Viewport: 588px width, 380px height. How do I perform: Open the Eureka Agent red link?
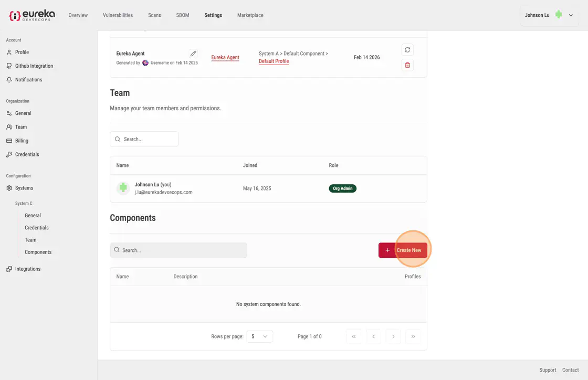coord(225,57)
